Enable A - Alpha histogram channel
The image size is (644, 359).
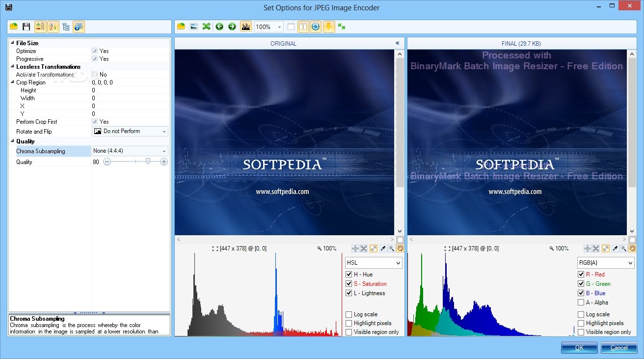[x=581, y=303]
